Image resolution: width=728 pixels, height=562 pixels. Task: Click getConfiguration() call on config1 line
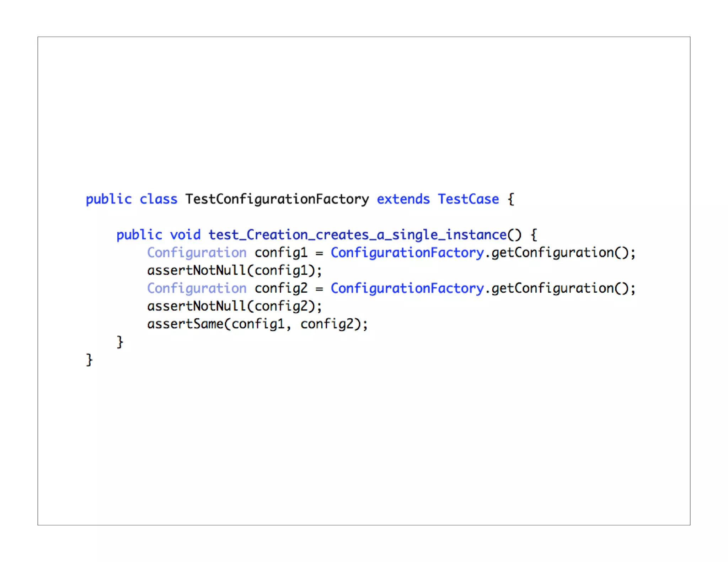pos(560,253)
